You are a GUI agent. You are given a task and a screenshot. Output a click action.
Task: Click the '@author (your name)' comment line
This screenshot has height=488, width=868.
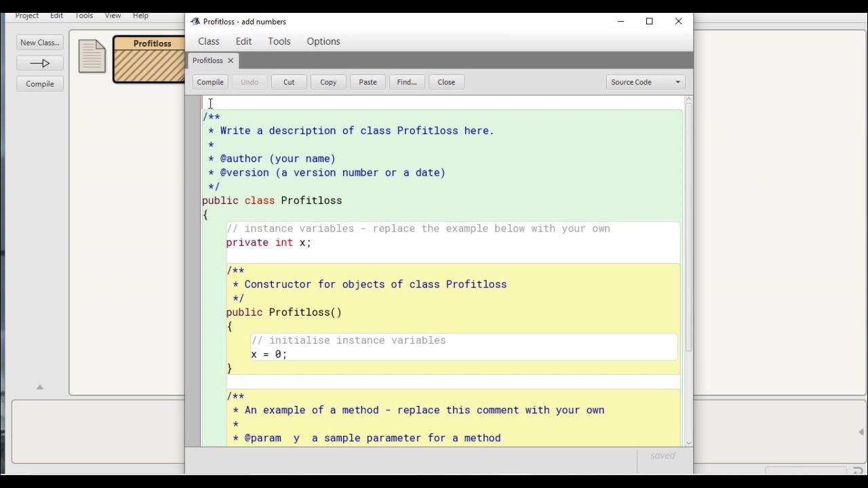272,159
